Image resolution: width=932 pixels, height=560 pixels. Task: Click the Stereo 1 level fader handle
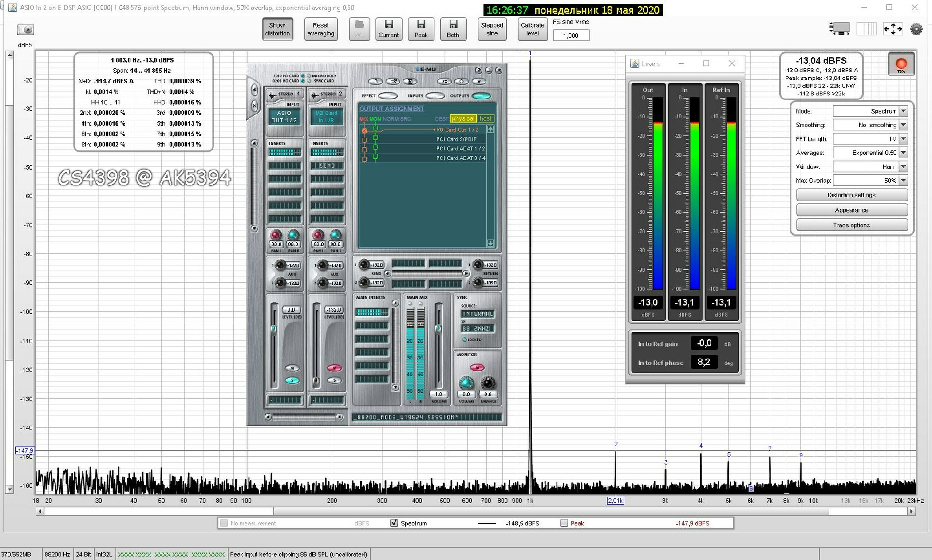point(274,329)
